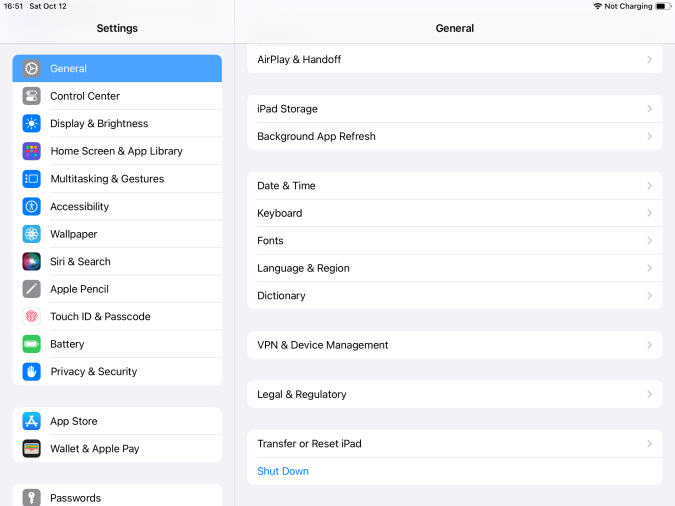The image size is (675, 506).
Task: Select the Touch ID fingerprint icon
Action: pos(31,317)
